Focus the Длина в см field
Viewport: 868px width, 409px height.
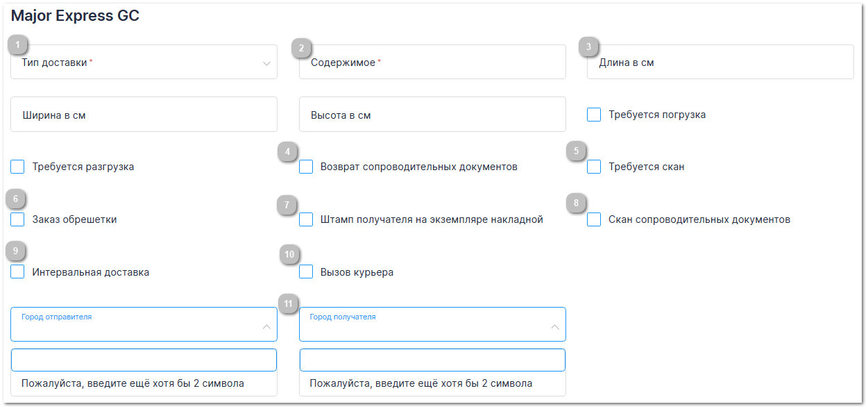[720, 62]
